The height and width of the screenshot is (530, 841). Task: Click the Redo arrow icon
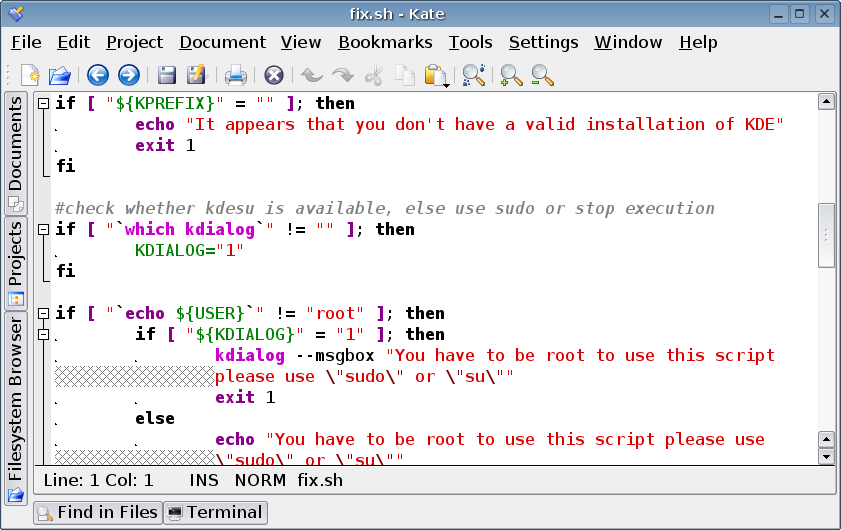(343, 75)
